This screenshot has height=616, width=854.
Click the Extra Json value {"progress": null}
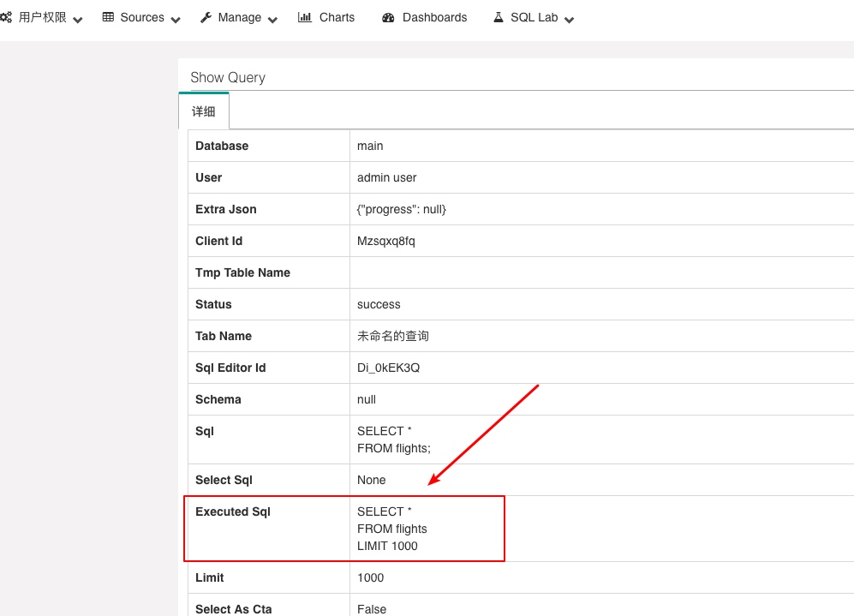coord(402,209)
